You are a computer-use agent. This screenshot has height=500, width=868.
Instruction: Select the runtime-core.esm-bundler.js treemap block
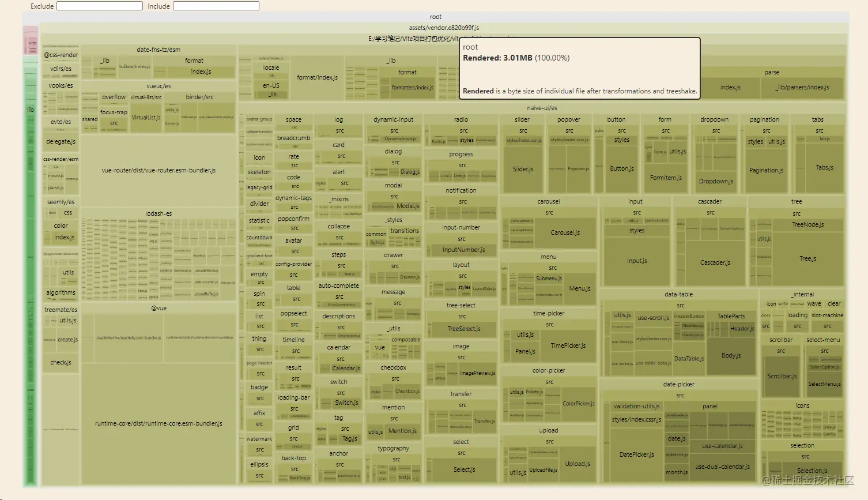pos(158,423)
